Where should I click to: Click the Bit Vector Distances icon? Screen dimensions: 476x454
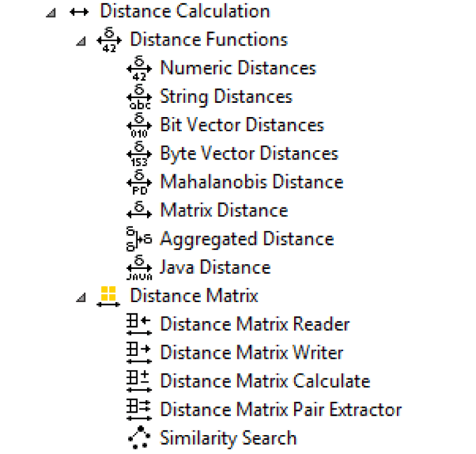(x=139, y=126)
